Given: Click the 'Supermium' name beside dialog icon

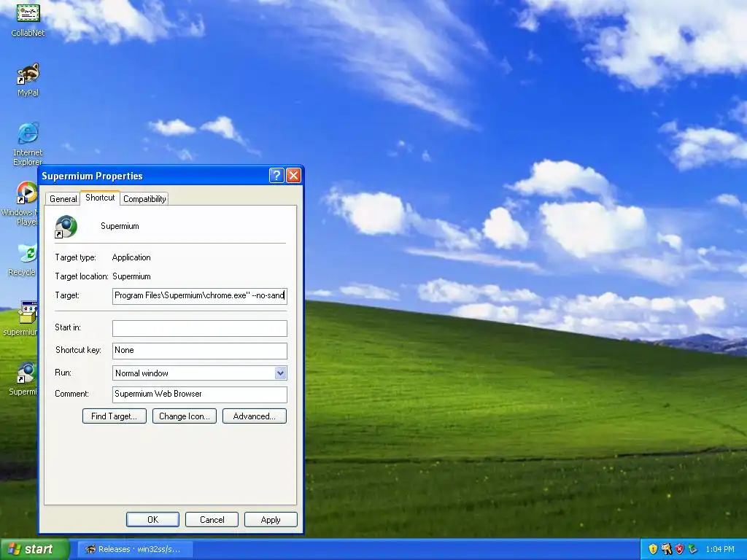Looking at the screenshot, I should pos(120,226).
